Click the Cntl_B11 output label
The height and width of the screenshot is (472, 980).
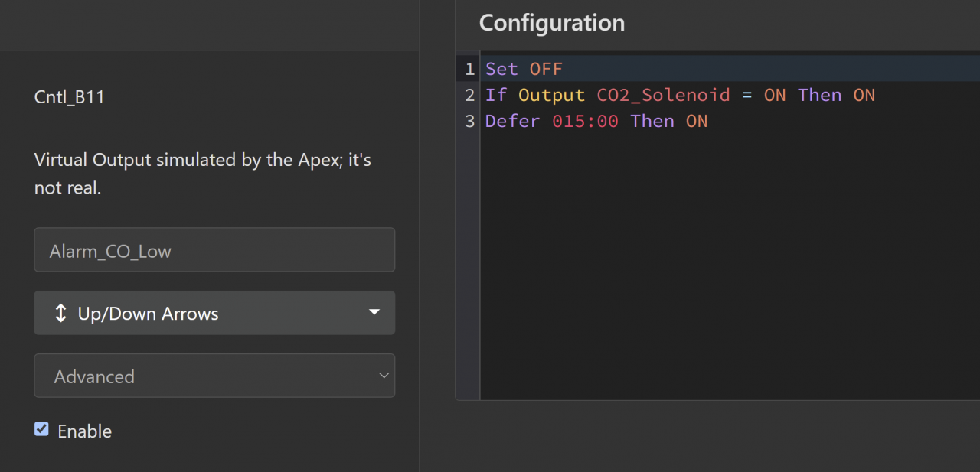click(69, 97)
